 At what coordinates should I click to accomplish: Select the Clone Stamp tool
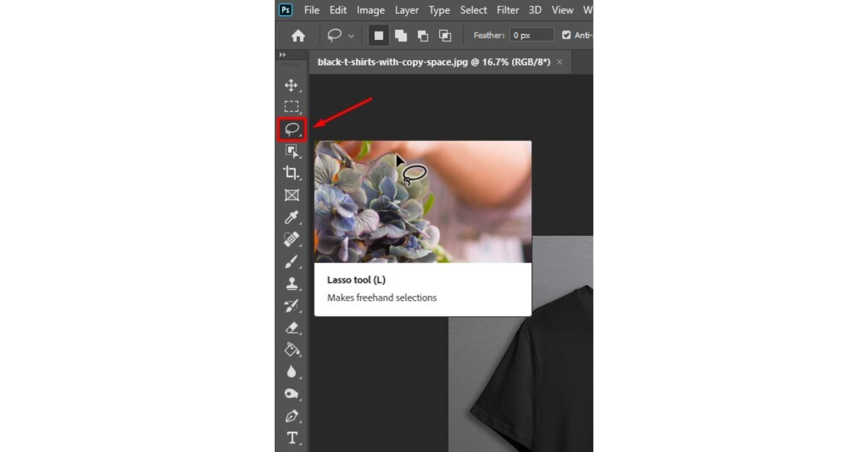click(292, 283)
